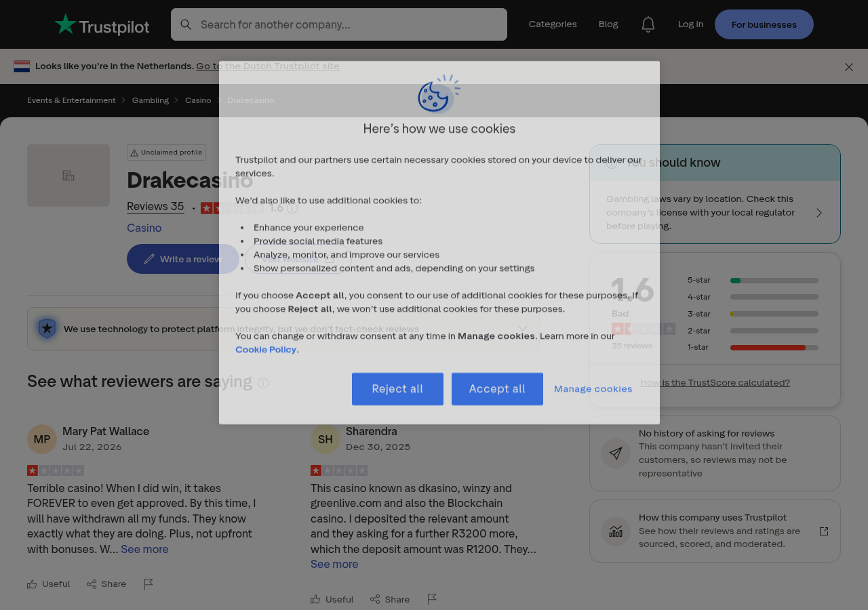Click Accept all cookies
The image size is (868, 610).
tap(497, 389)
